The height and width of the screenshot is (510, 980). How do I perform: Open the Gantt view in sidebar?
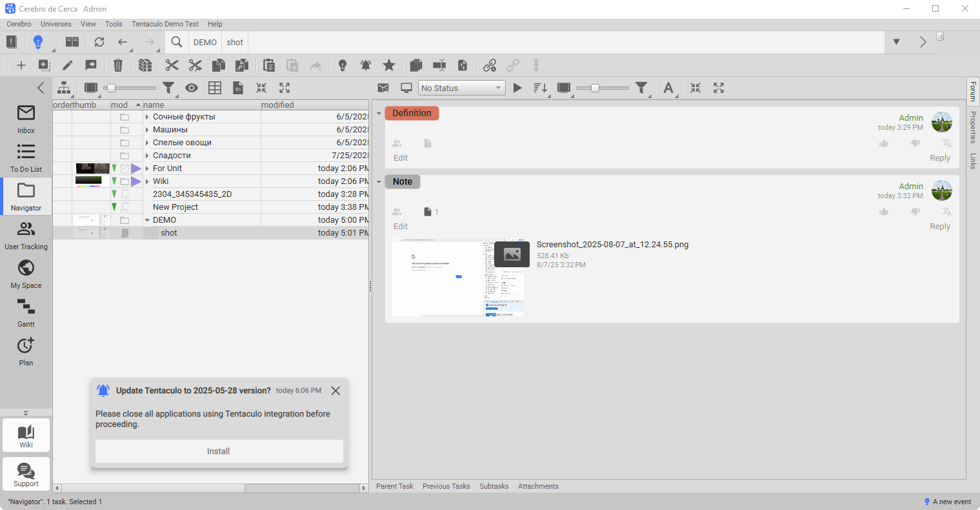[26, 312]
